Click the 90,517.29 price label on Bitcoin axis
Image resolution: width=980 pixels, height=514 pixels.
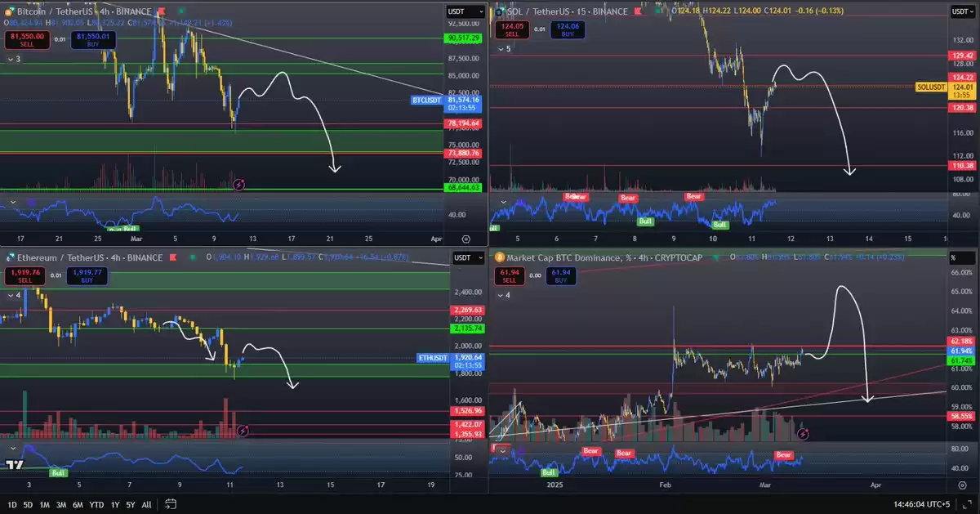464,38
